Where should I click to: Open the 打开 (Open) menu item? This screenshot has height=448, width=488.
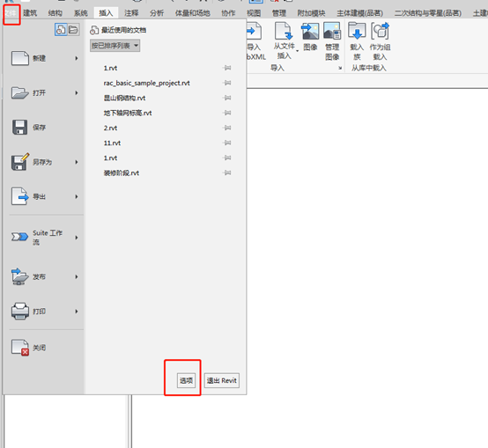[44, 92]
